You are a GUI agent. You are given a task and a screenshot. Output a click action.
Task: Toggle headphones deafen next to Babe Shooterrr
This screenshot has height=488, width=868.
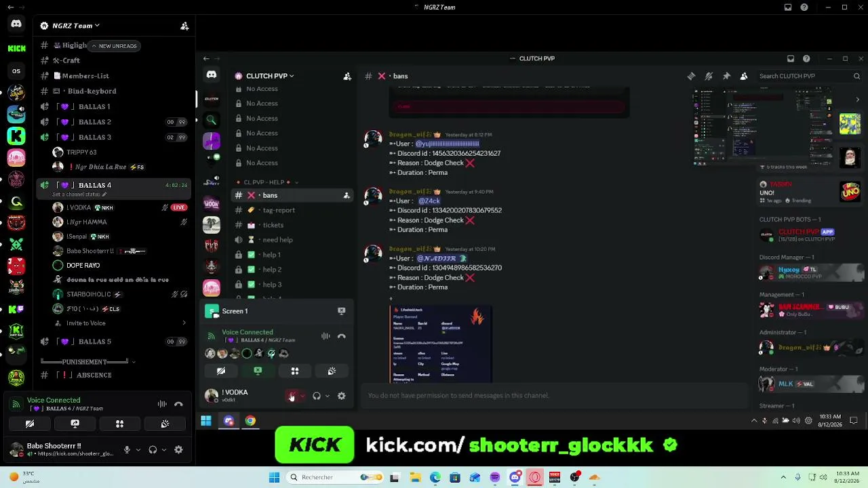click(153, 449)
